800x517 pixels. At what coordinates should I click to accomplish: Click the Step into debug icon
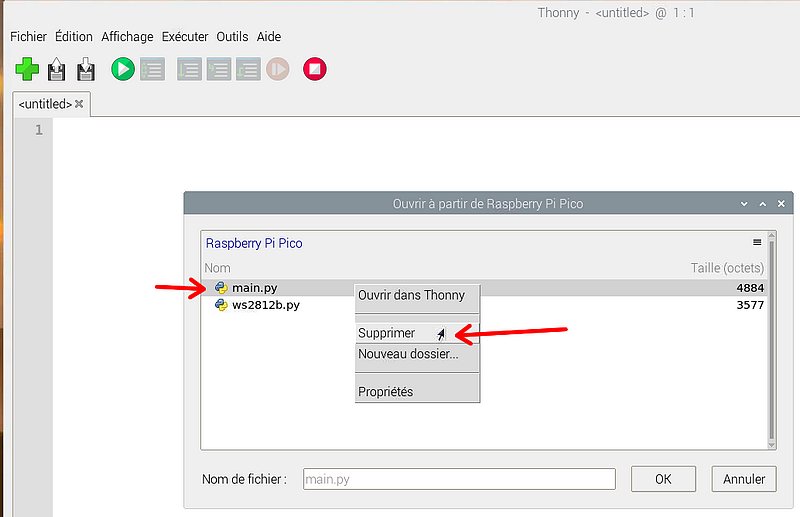219,69
